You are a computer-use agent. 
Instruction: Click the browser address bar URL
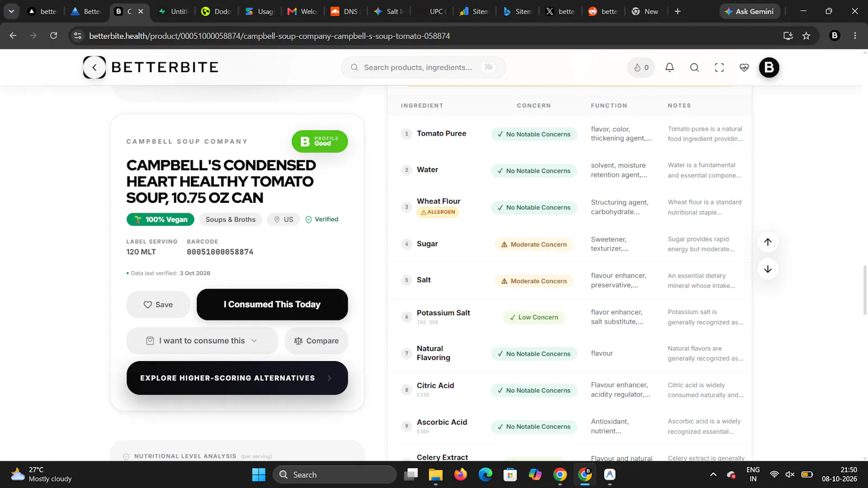[270, 36]
